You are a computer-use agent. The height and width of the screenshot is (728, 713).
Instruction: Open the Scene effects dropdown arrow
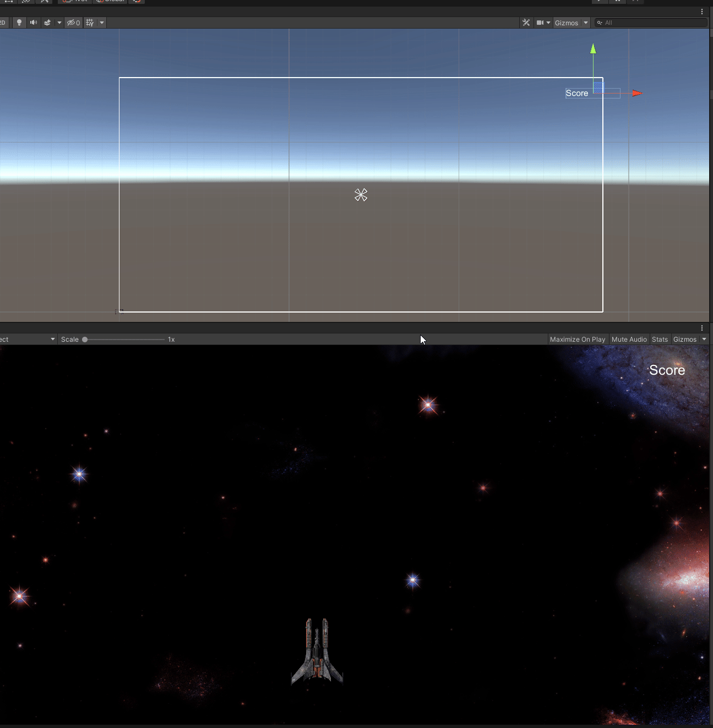tap(59, 23)
